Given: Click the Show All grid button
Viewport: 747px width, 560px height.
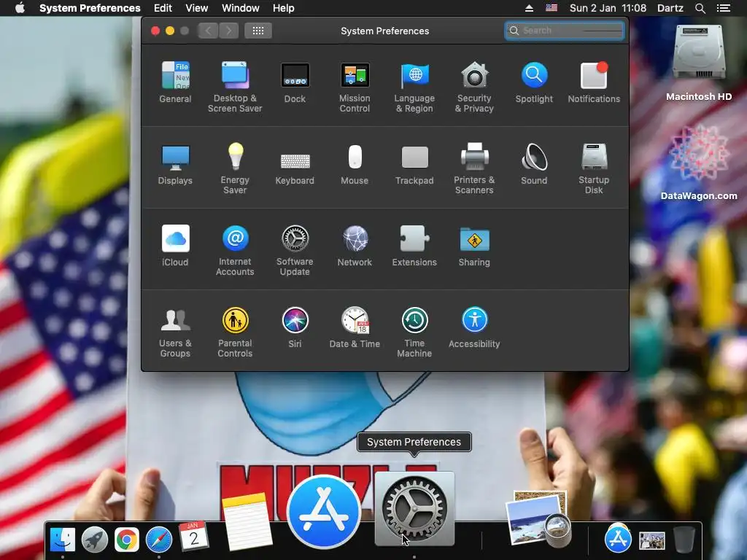Looking at the screenshot, I should 258,31.
